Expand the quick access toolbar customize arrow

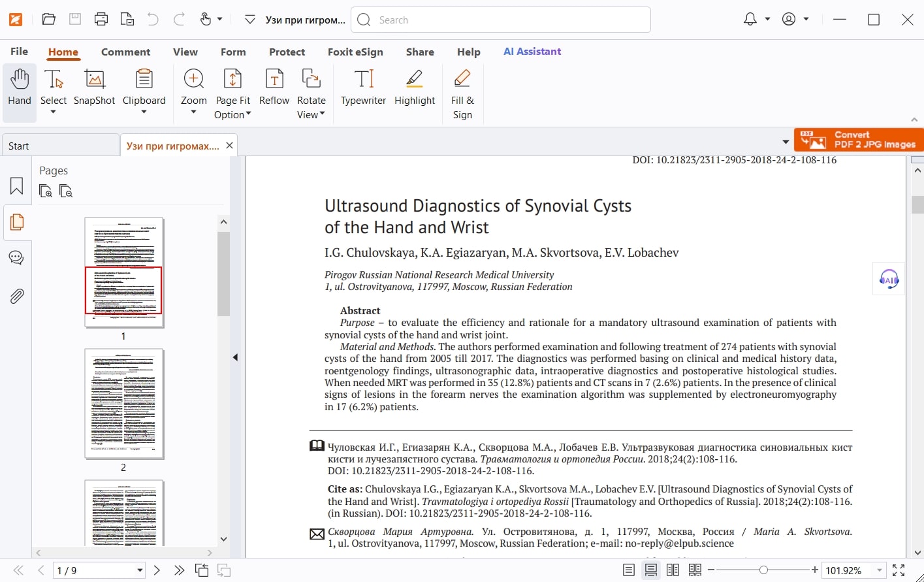249,20
